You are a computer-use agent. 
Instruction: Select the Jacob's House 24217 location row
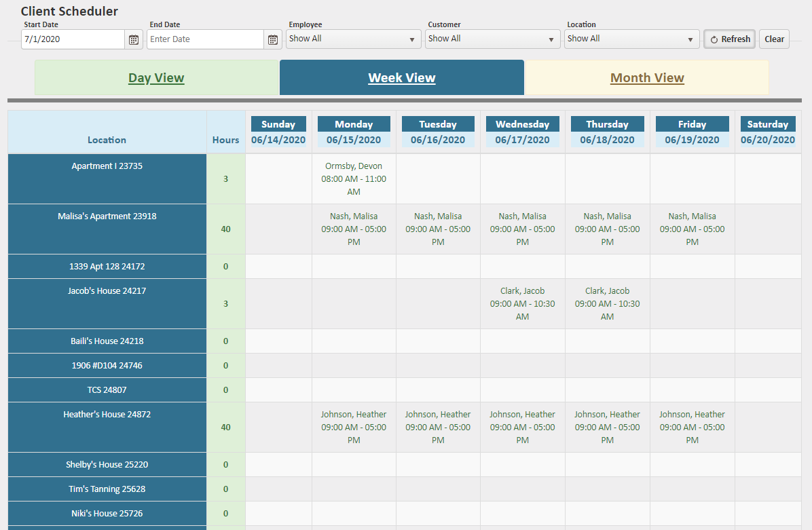107,303
